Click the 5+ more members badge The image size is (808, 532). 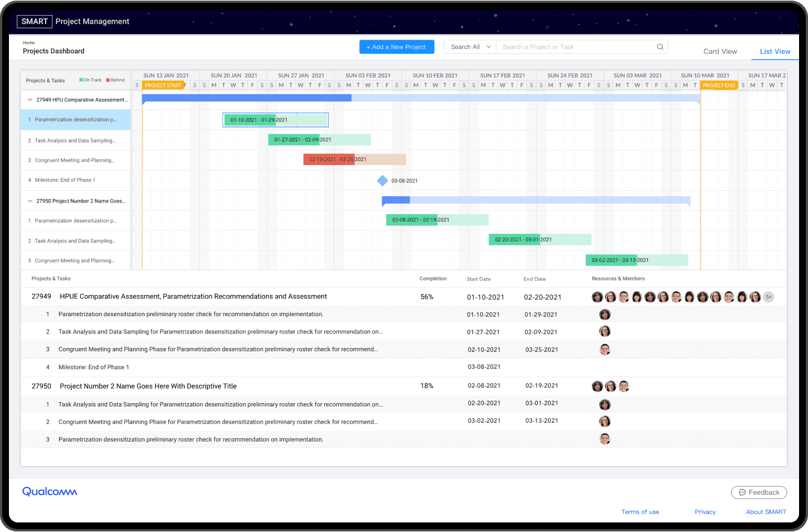pos(768,297)
